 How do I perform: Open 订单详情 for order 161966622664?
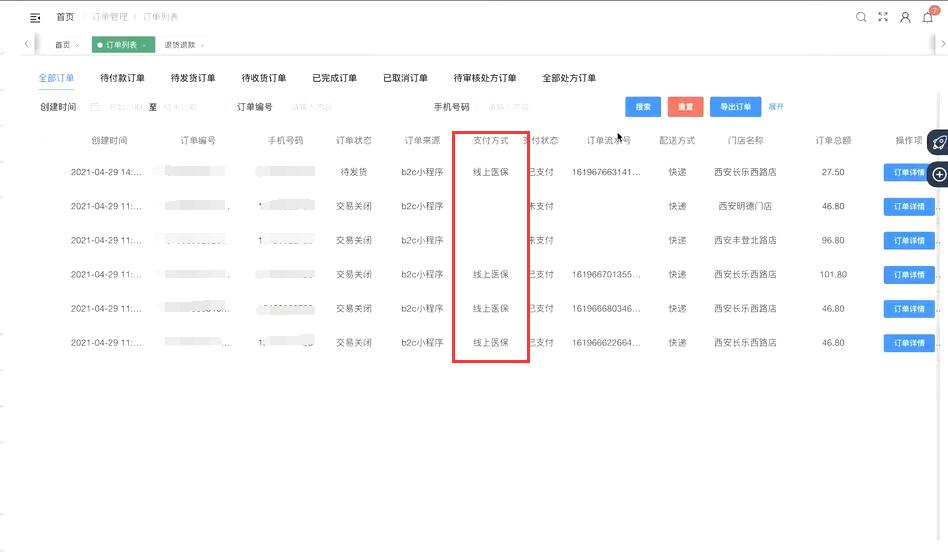tap(909, 343)
